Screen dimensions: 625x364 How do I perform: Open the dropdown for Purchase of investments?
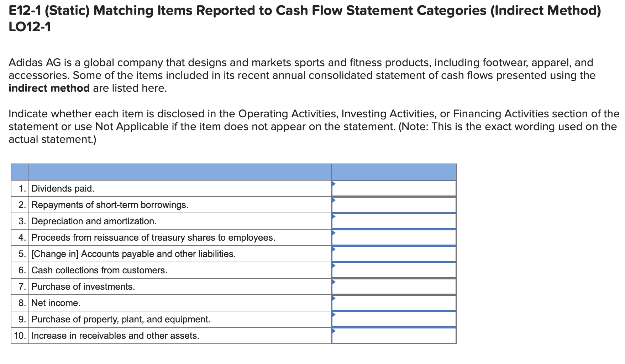(393, 286)
